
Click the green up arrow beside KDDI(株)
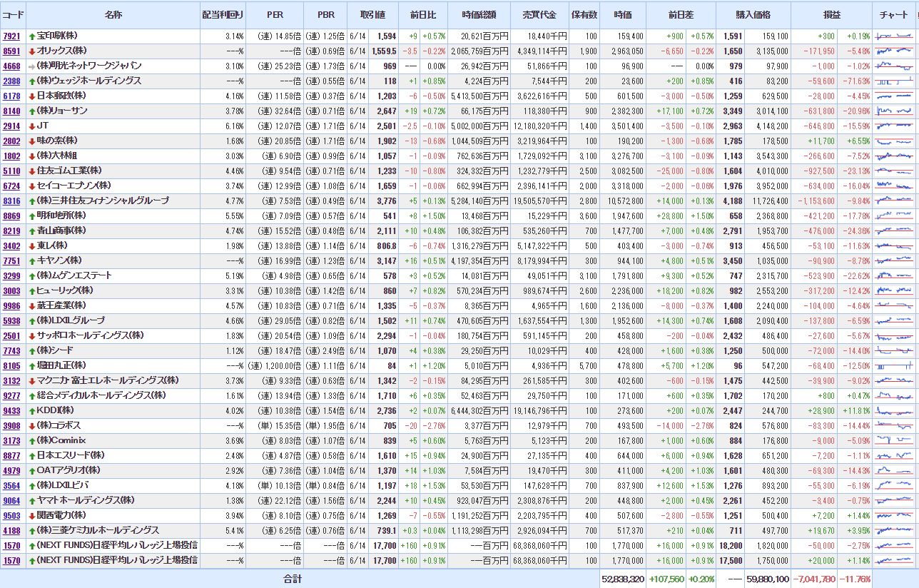coord(32,410)
